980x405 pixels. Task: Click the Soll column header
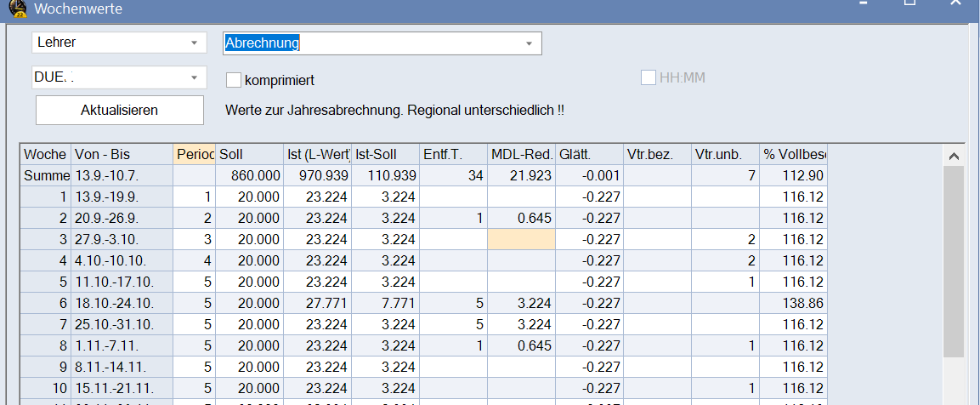[x=249, y=154]
